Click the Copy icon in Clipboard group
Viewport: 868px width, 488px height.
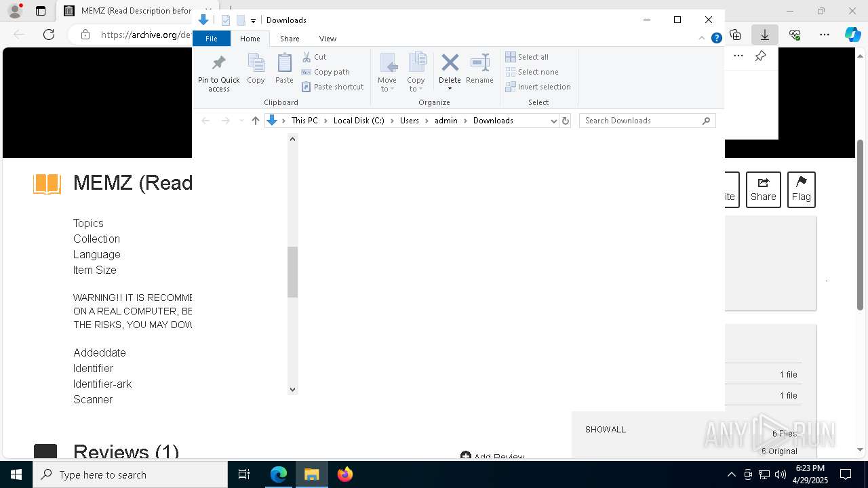(256, 68)
